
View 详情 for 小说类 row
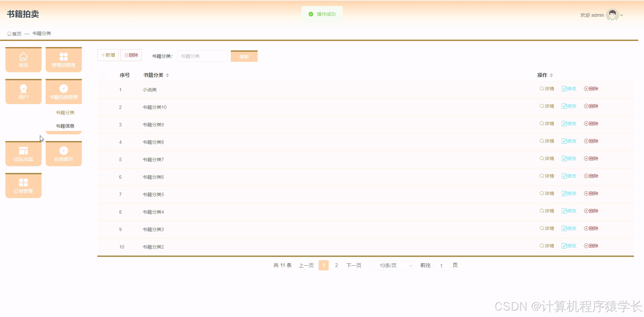[x=547, y=89]
